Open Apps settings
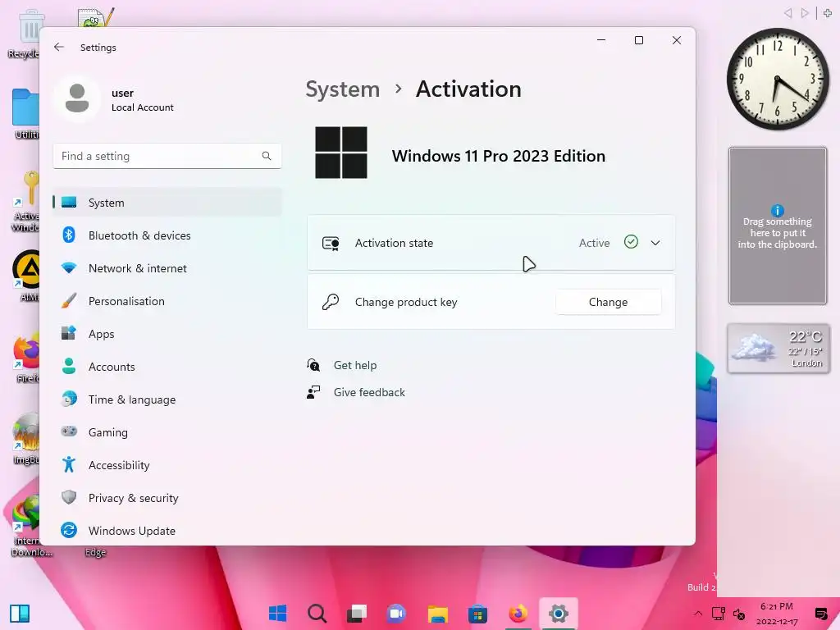The height and width of the screenshot is (630, 840). (167, 334)
